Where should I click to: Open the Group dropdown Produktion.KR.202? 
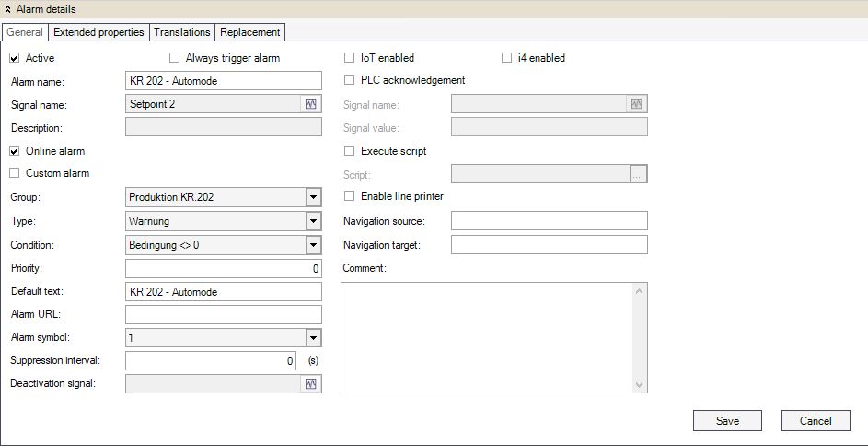[313, 197]
